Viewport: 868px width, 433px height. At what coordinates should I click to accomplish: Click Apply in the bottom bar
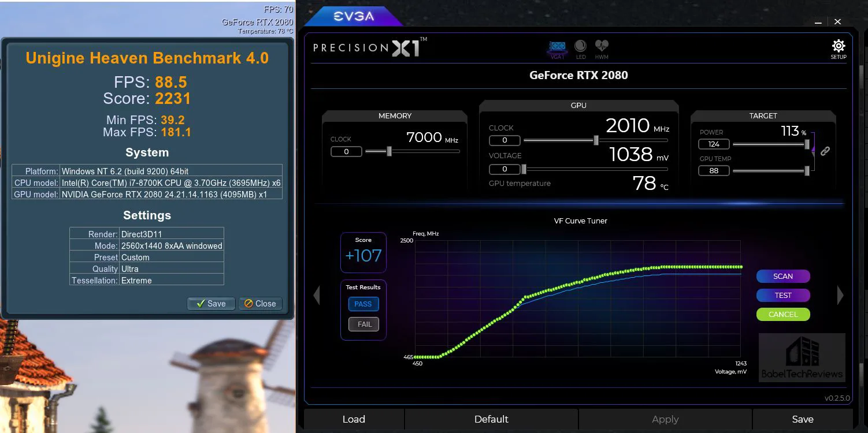pos(665,420)
